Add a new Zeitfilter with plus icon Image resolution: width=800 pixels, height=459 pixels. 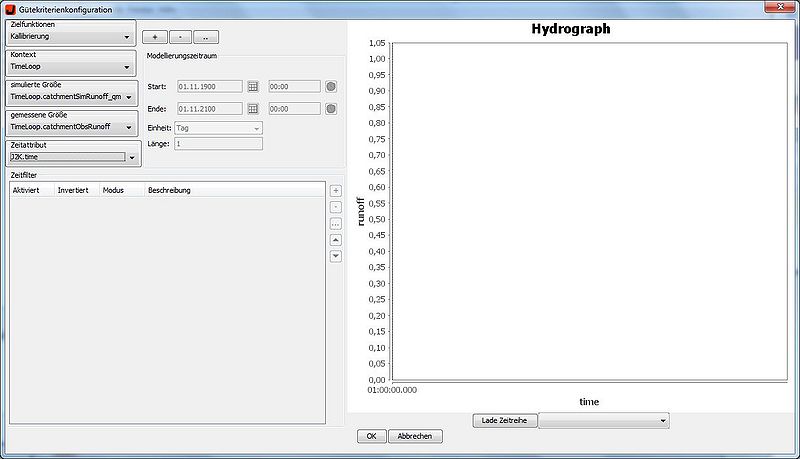336,191
